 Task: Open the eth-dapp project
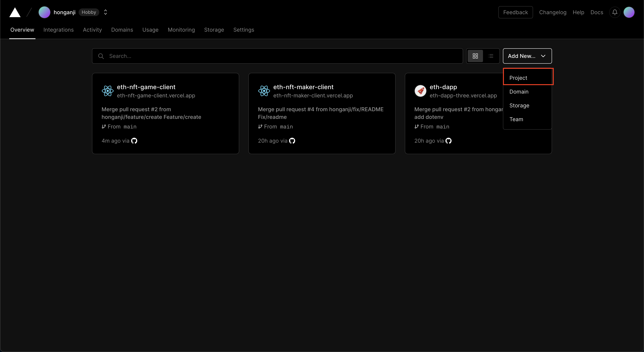pyautogui.click(x=443, y=87)
